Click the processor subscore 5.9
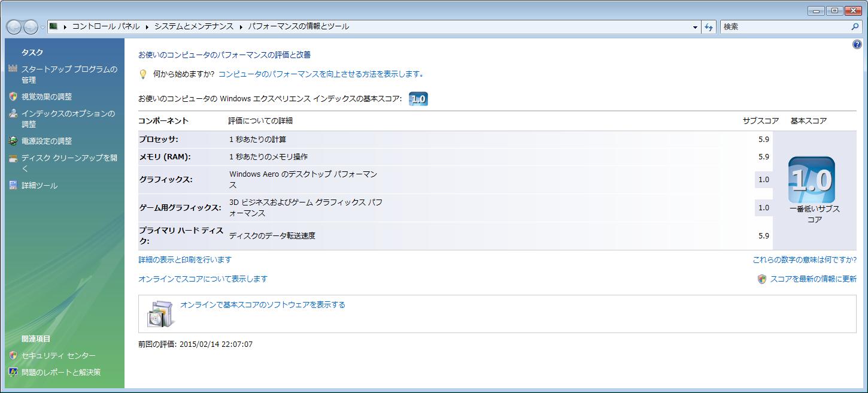This screenshot has width=868, height=393. point(763,140)
